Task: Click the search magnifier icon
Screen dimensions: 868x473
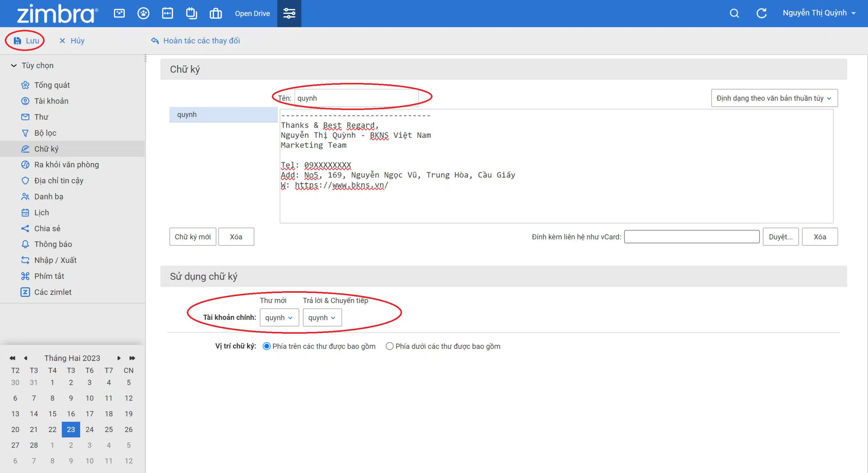Action: coord(734,14)
